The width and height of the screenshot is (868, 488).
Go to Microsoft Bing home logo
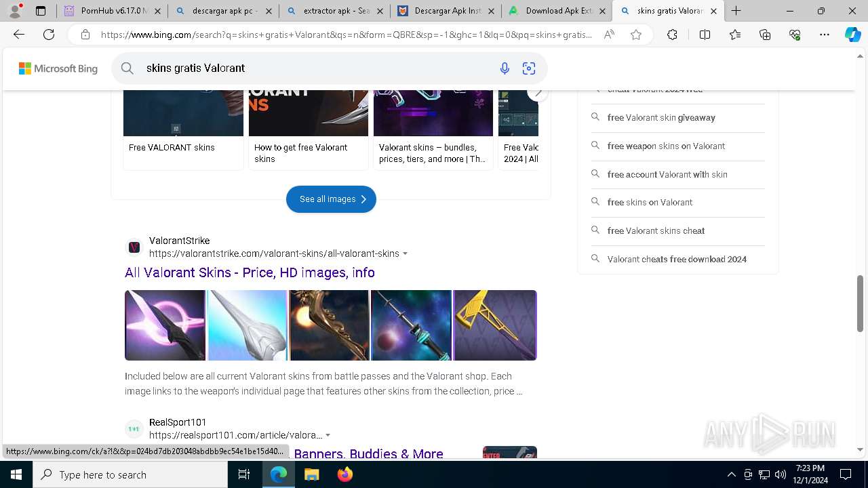pos(58,68)
